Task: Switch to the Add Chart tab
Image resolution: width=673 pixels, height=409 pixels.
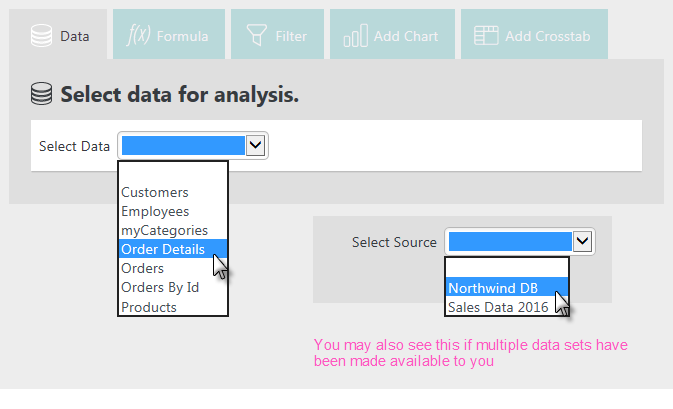Action: tap(392, 34)
